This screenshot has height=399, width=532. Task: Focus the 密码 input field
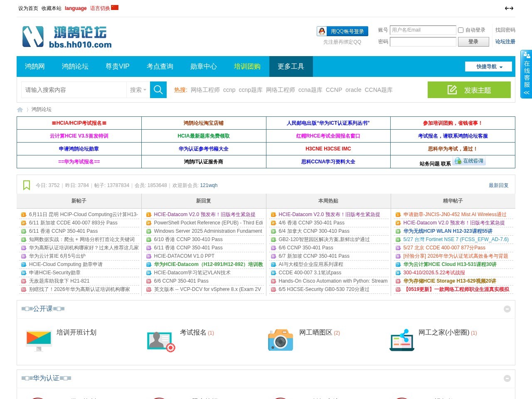point(423,42)
